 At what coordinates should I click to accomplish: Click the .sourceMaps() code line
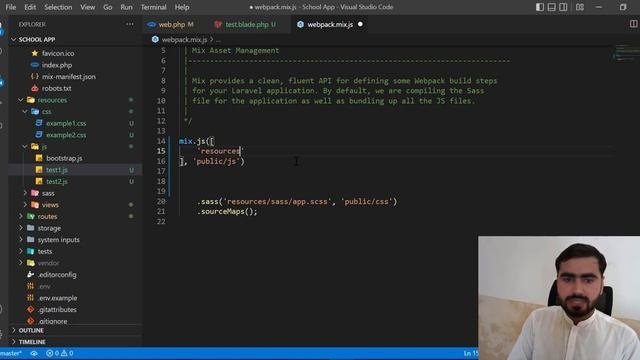(227, 211)
